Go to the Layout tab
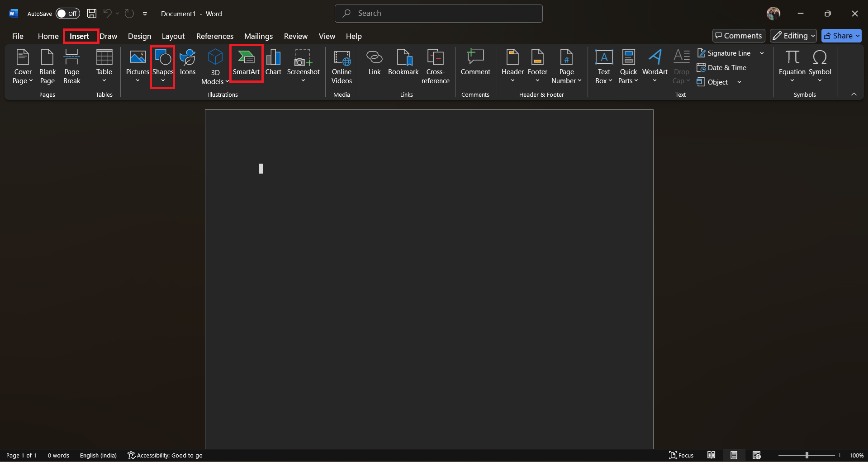The width and height of the screenshot is (868, 462). point(173,36)
